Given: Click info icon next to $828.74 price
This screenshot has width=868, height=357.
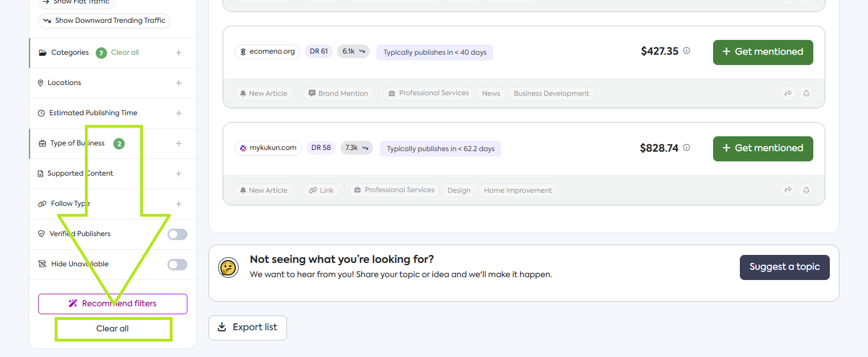Looking at the screenshot, I should tap(686, 148).
